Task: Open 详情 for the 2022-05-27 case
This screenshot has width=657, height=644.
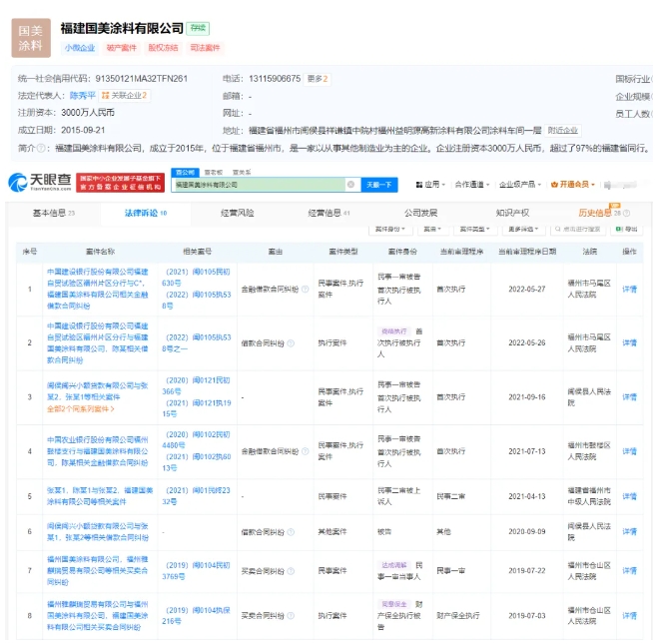Action: 629,290
